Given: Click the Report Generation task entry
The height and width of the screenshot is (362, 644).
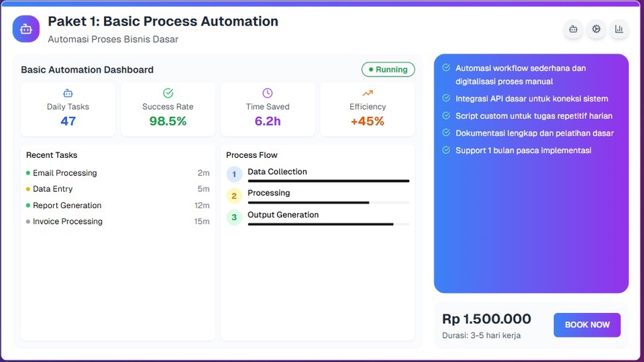Looking at the screenshot, I should pyautogui.click(x=67, y=206).
